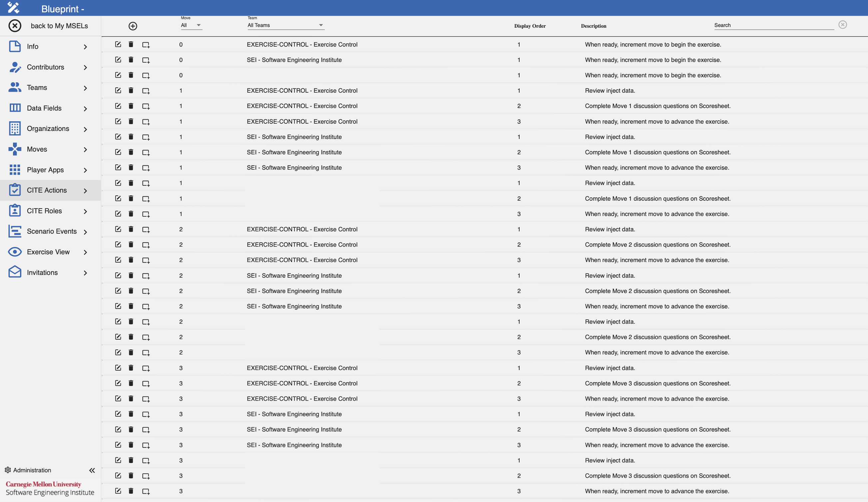Open the Data Fields panel
868x502 pixels.
coord(15,108)
